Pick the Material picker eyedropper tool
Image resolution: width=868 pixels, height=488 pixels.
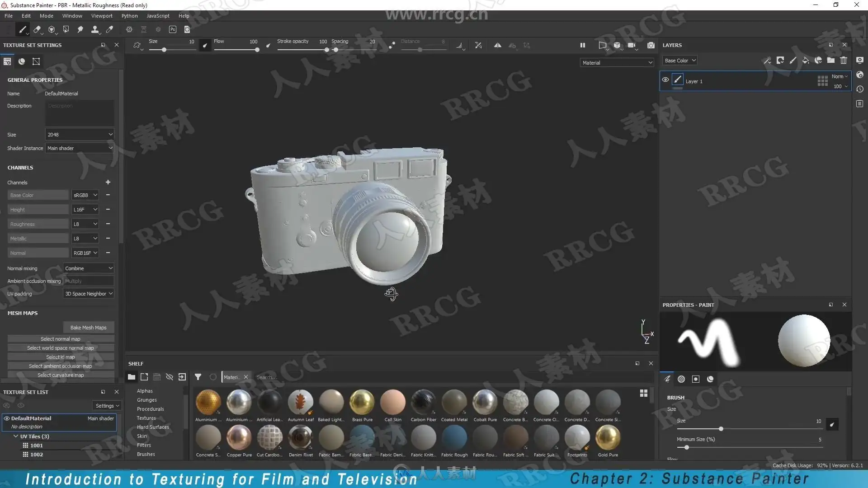tap(109, 30)
